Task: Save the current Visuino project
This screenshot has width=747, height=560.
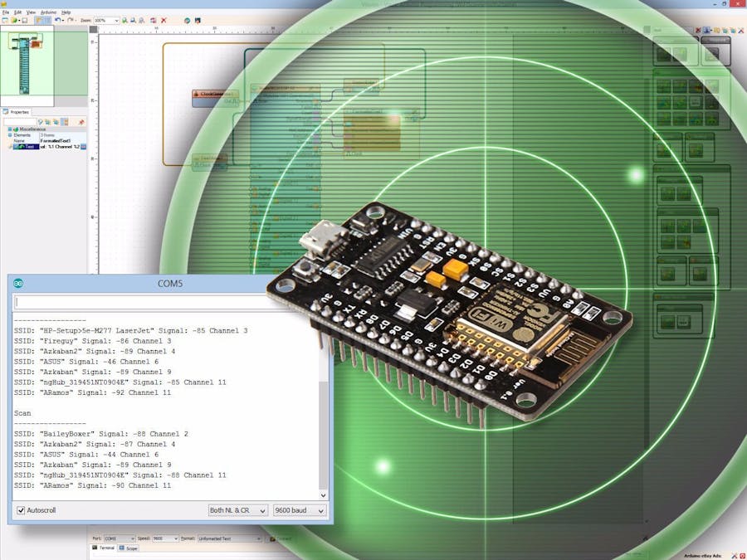Action: point(24,19)
